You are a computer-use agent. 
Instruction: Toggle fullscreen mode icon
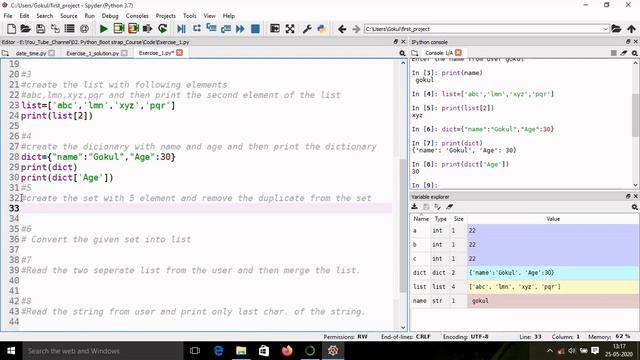point(290,29)
